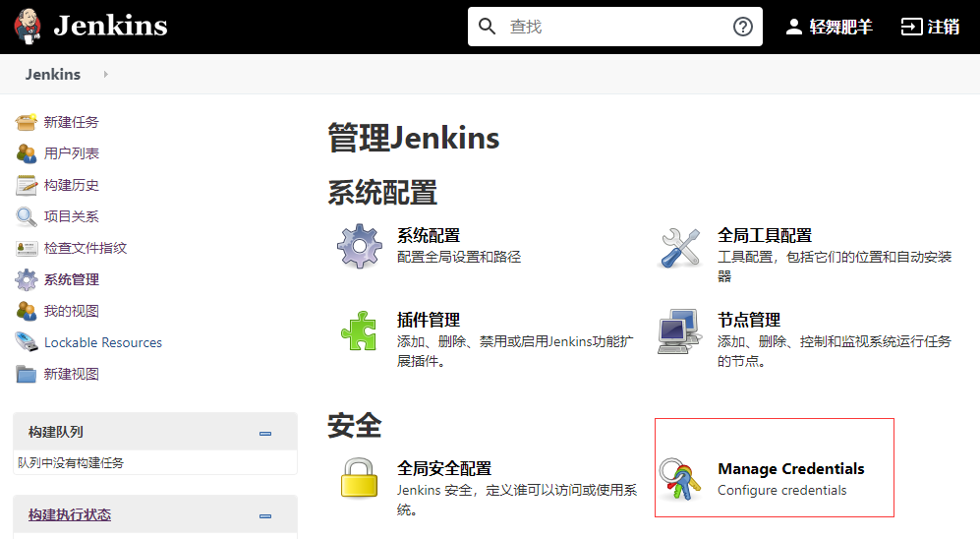Click the 新建视图 folder icon
This screenshot has height=539, width=980.
point(27,374)
